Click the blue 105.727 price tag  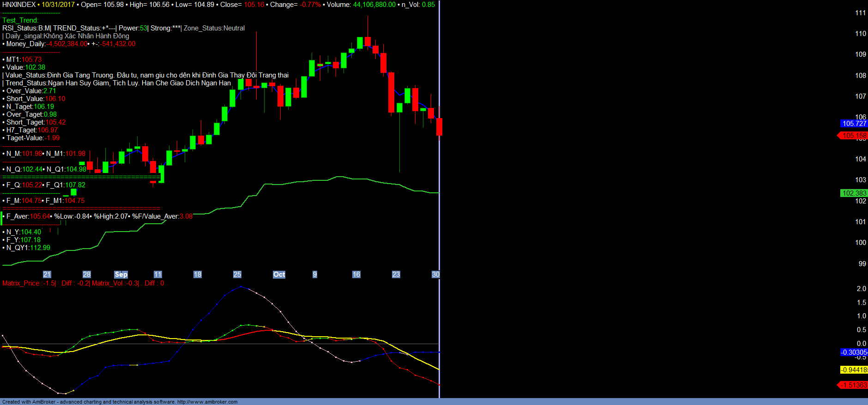pos(854,124)
